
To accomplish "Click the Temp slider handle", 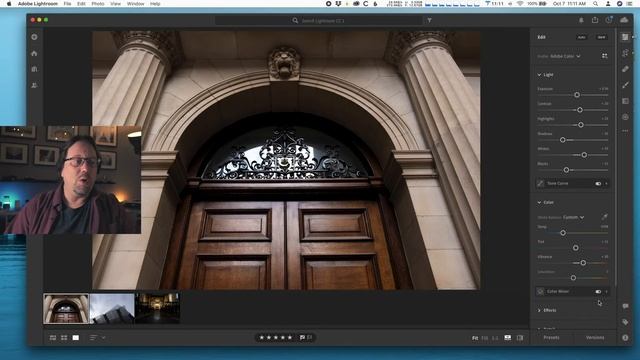I will [563, 233].
